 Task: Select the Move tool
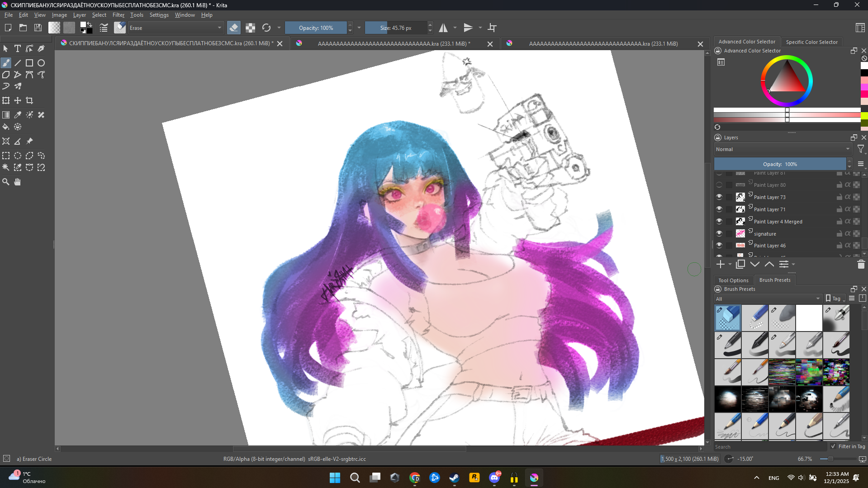click(x=18, y=100)
